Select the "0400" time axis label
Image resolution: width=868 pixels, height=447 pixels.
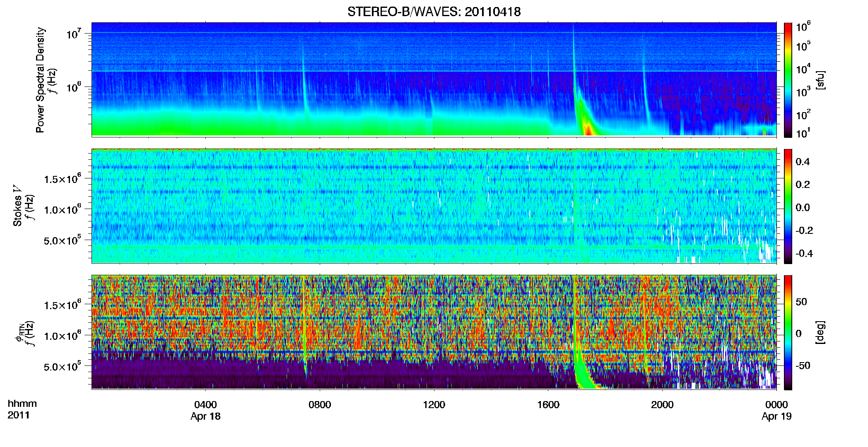pos(205,404)
